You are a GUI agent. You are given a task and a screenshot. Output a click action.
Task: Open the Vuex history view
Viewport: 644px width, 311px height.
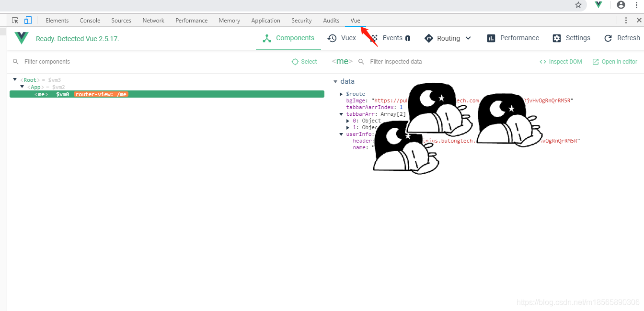pos(342,38)
